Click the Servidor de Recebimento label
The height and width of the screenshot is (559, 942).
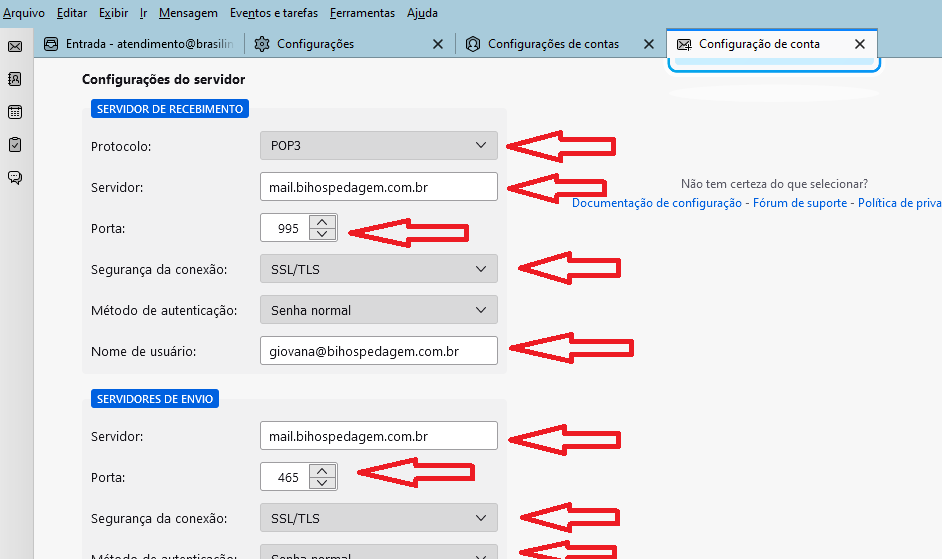[170, 109]
